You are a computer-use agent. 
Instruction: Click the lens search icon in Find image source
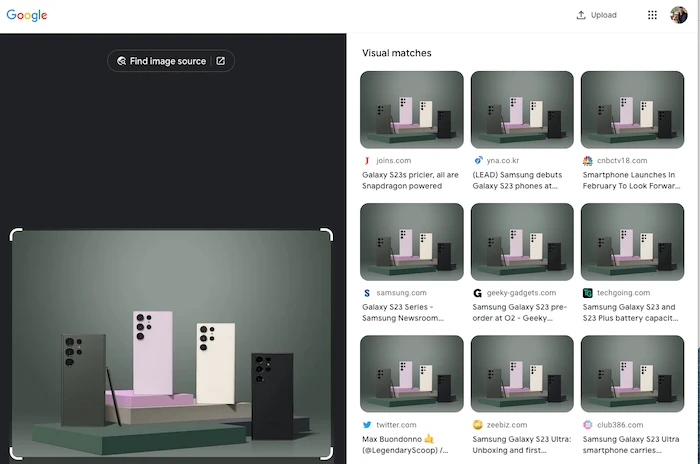click(121, 61)
